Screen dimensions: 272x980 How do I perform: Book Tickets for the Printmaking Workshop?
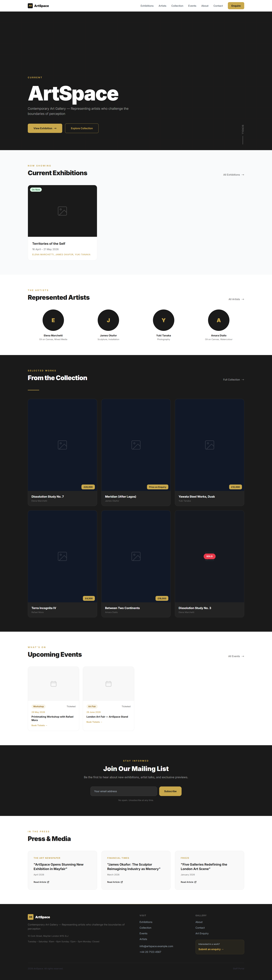click(39, 725)
